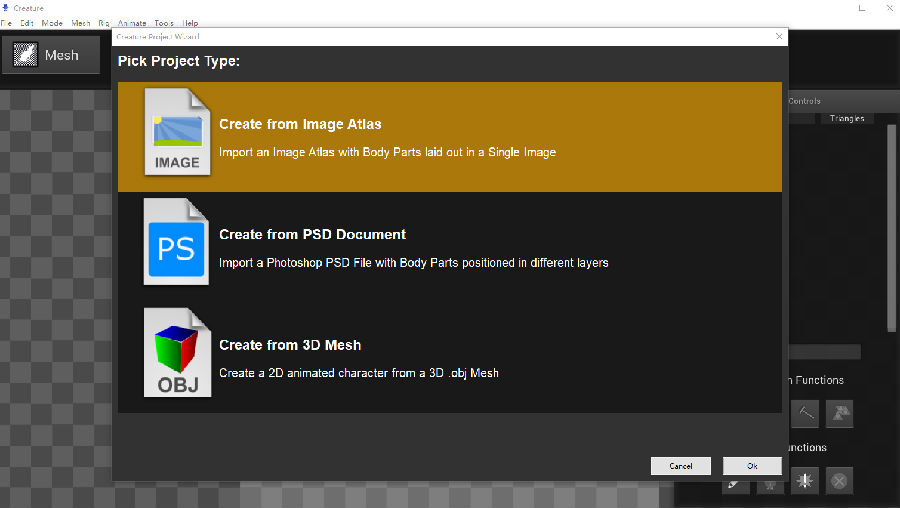Open the Mode menu

pyautogui.click(x=52, y=23)
